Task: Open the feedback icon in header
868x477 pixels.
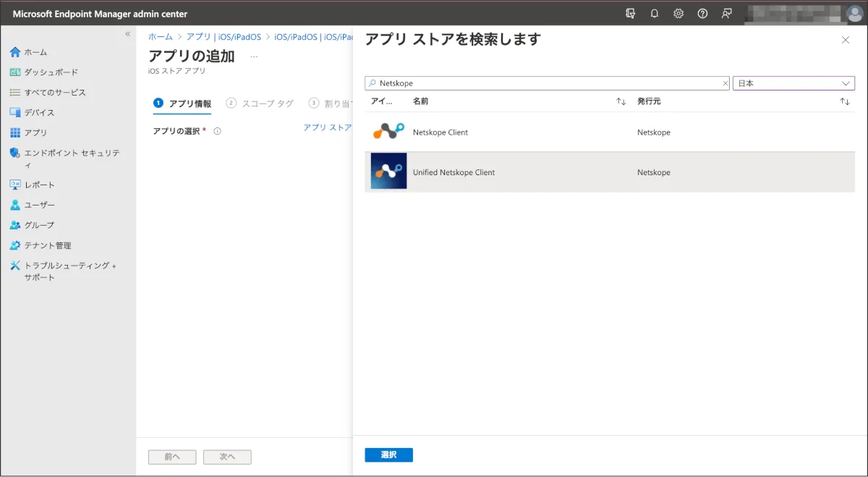Action: click(x=726, y=14)
